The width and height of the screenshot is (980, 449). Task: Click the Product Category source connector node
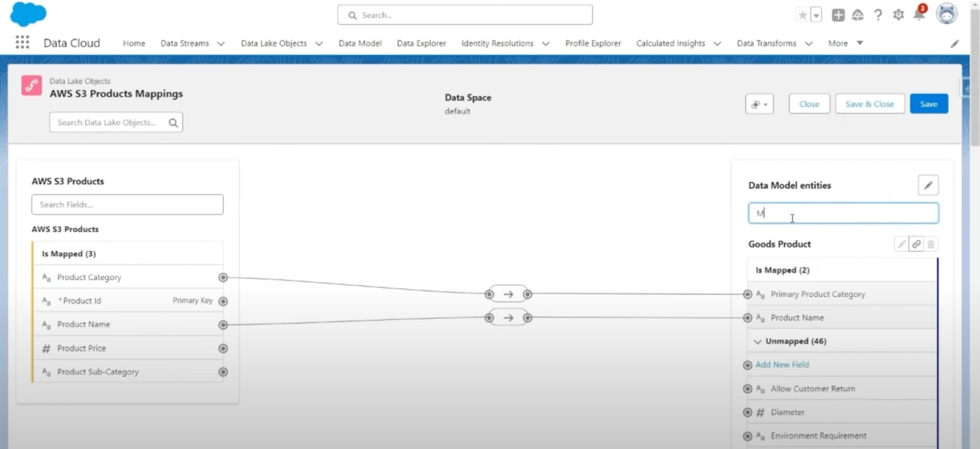223,277
